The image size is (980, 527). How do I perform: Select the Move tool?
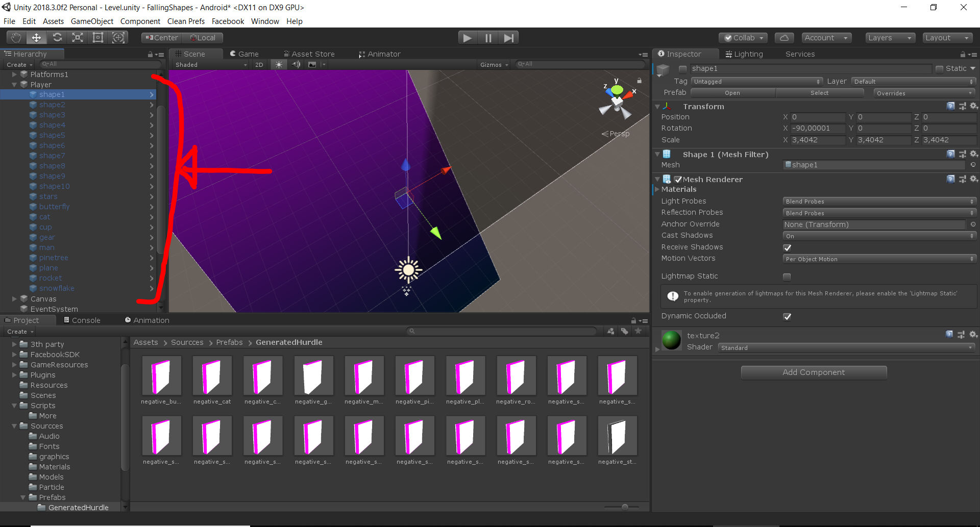coord(36,37)
